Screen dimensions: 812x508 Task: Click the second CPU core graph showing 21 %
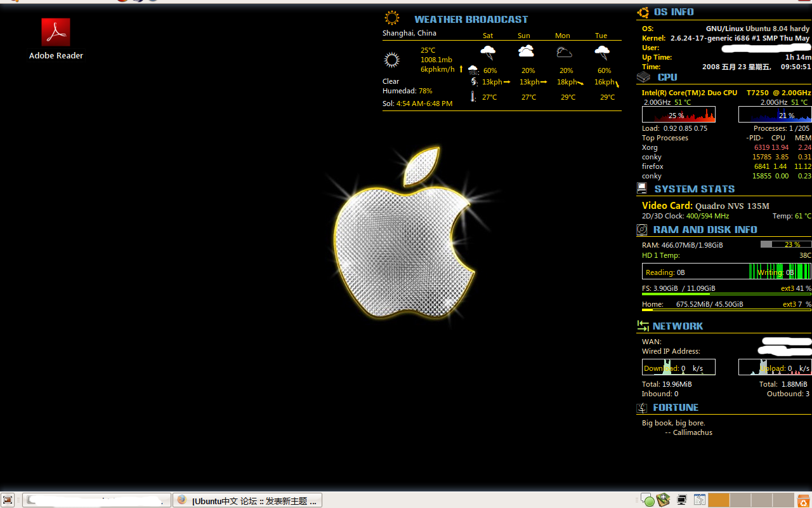pyautogui.click(x=775, y=114)
